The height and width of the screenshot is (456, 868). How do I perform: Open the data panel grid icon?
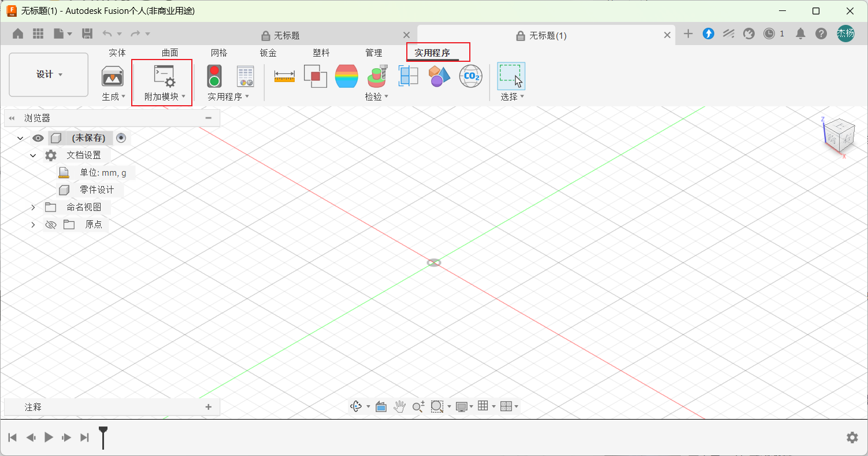pyautogui.click(x=38, y=34)
